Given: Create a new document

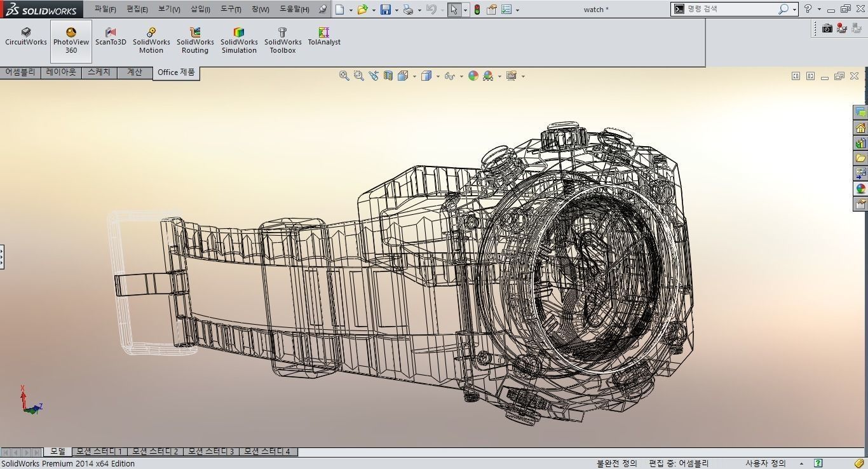Looking at the screenshot, I should 340,10.
